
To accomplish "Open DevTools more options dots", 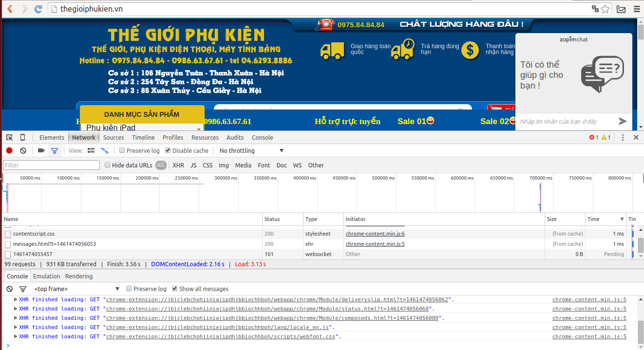I will (x=623, y=138).
